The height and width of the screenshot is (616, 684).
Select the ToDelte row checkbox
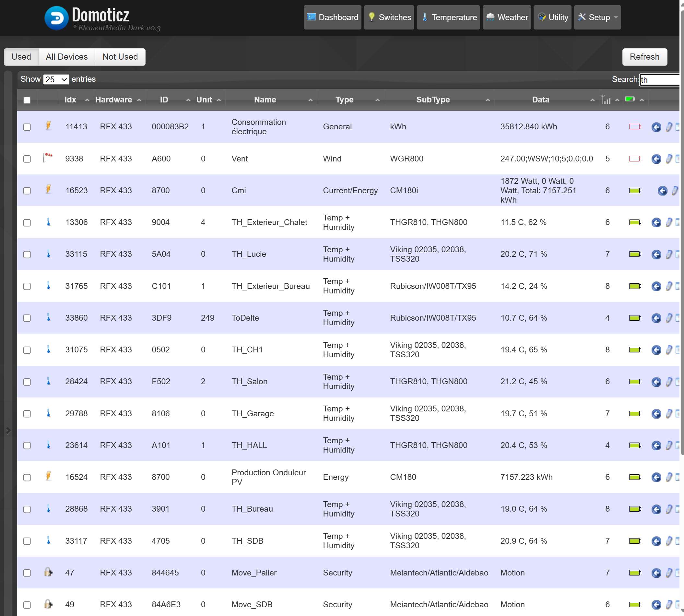click(x=27, y=318)
